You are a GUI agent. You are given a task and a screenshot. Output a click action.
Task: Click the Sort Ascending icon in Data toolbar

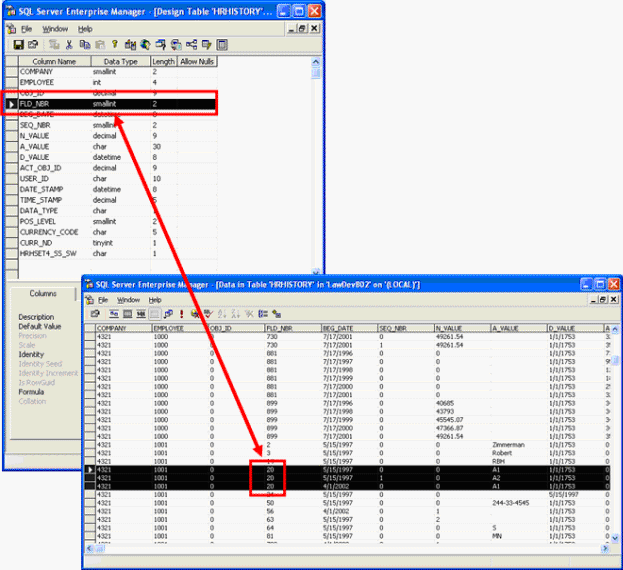(222, 314)
